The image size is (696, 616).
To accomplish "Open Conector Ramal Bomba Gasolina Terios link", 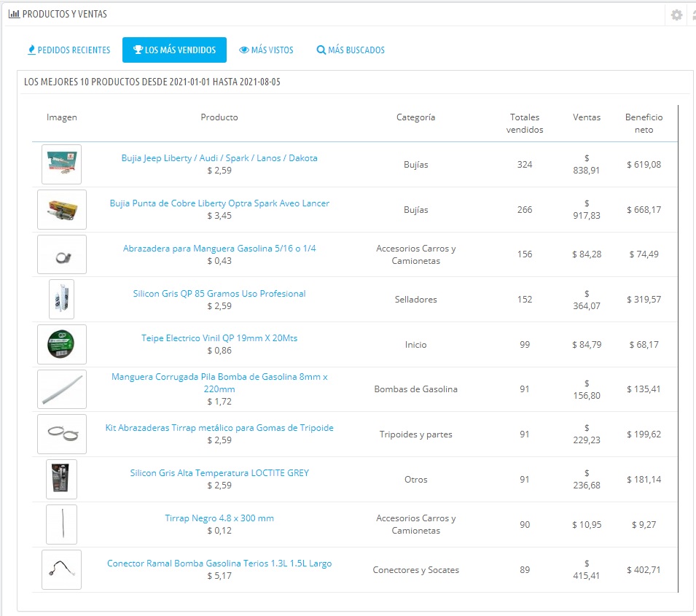I will click(x=219, y=564).
